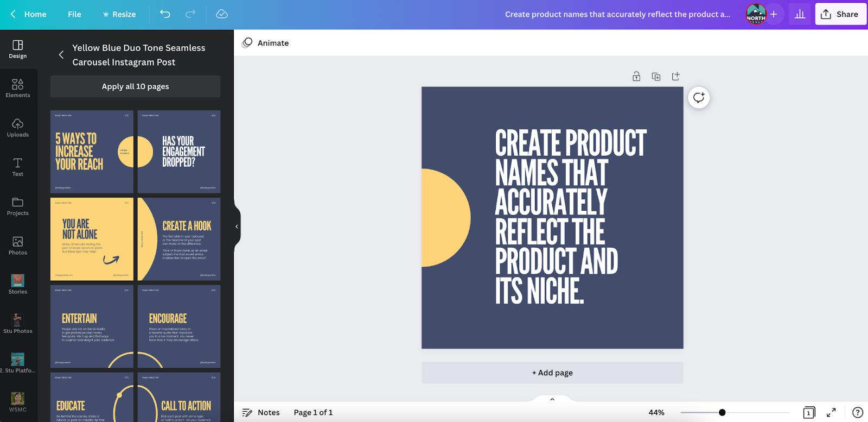868x422 pixels.
Task: Select 'Call to Action' template page
Action: click(x=179, y=397)
